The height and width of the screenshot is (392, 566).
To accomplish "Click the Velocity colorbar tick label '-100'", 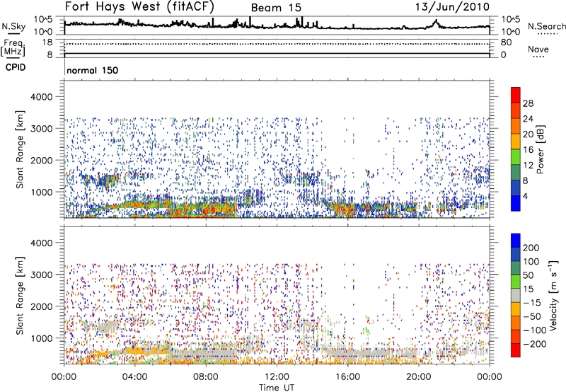I will click(534, 330).
